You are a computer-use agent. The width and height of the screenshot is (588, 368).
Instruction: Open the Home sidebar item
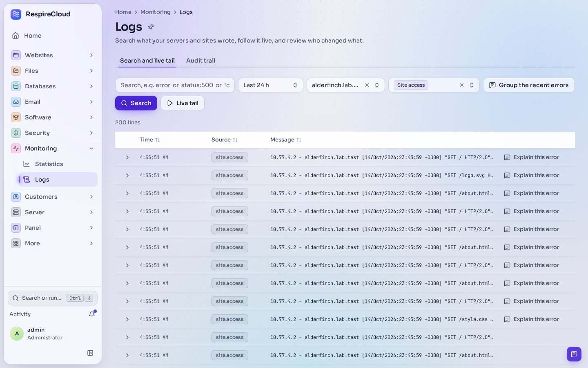[53, 36]
